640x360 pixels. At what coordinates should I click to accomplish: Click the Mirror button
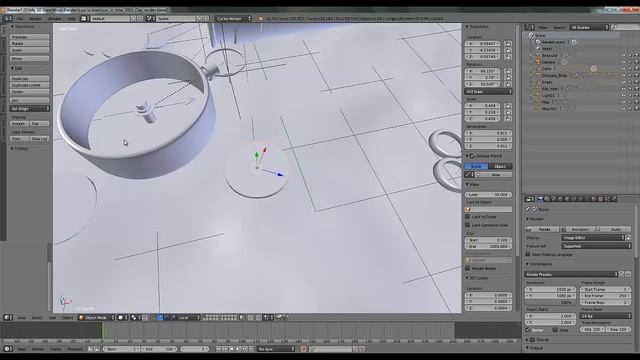[x=29, y=58]
